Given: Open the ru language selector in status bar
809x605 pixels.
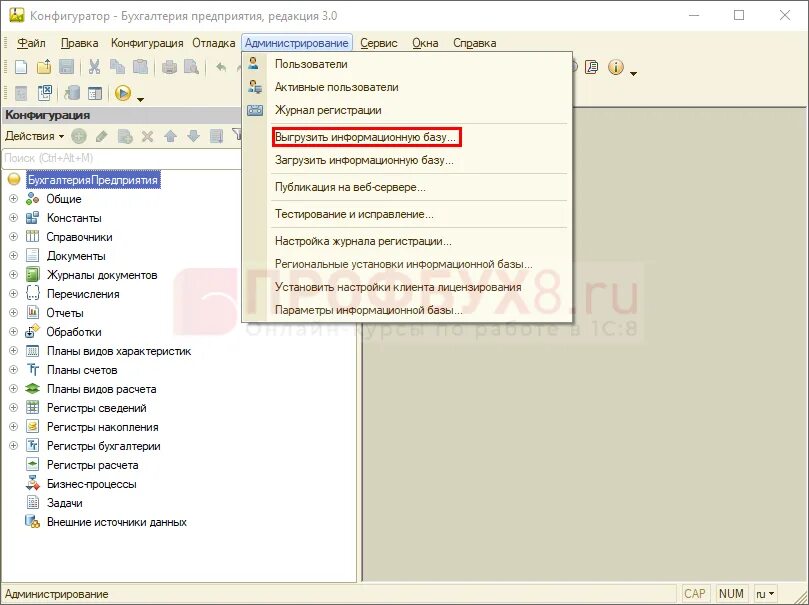Looking at the screenshot, I should (x=765, y=594).
